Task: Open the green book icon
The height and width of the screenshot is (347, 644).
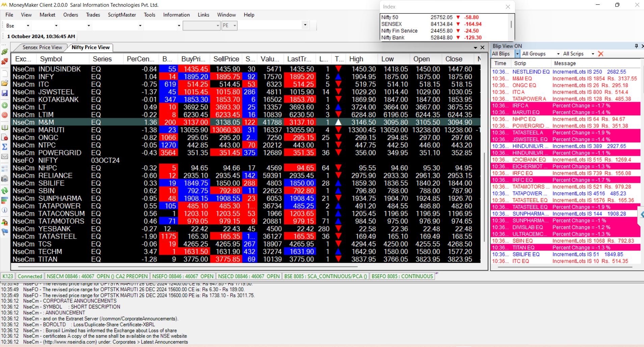Action: [5, 127]
